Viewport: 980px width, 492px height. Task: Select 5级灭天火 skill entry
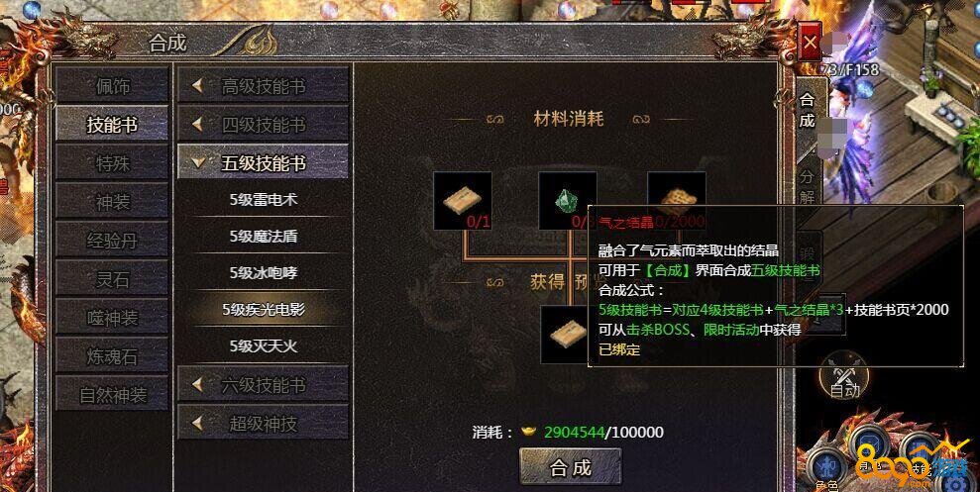(264, 345)
